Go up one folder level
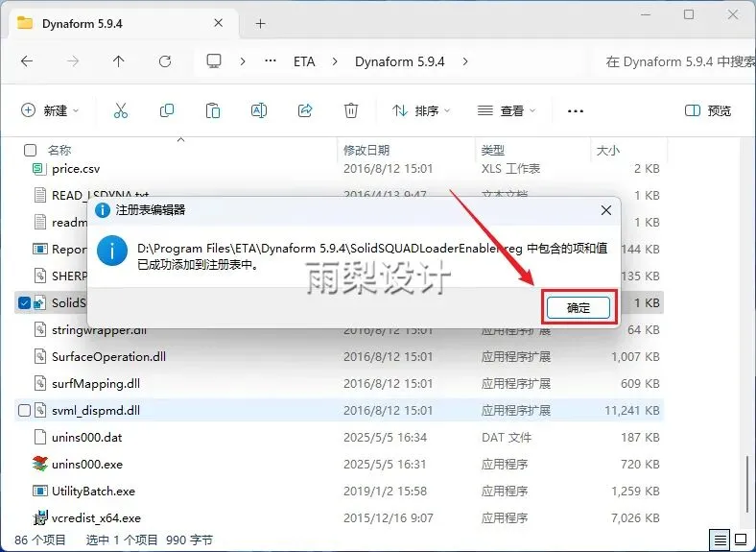Viewport: 756px width, 552px height. pyautogui.click(x=119, y=61)
